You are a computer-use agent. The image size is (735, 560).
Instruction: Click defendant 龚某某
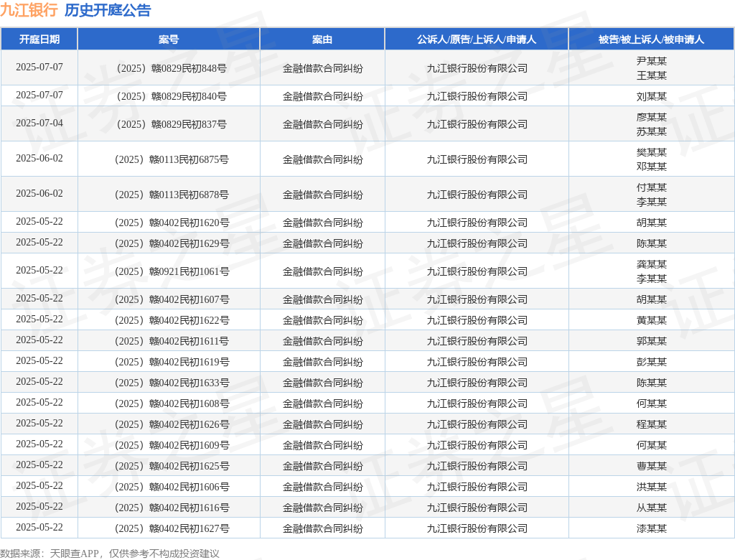[x=652, y=264]
